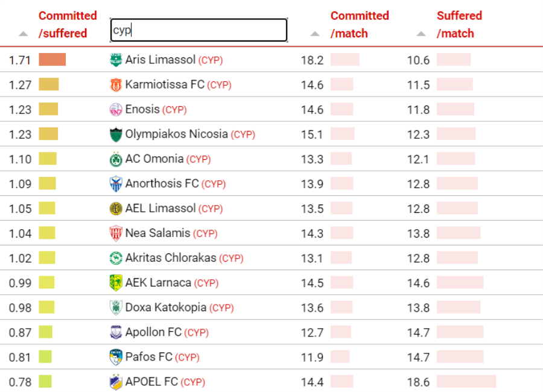Open the Doxa Katokopia team link

coord(165,308)
